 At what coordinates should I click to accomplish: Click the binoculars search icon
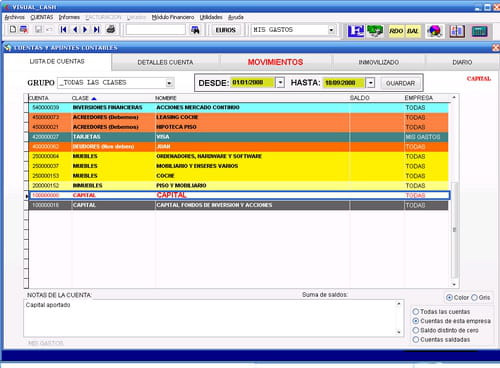[x=195, y=30]
